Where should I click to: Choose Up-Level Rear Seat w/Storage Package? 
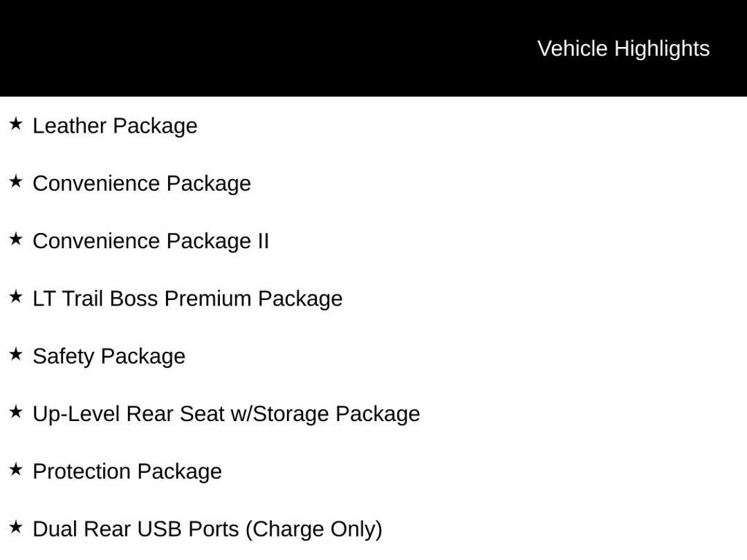click(226, 413)
